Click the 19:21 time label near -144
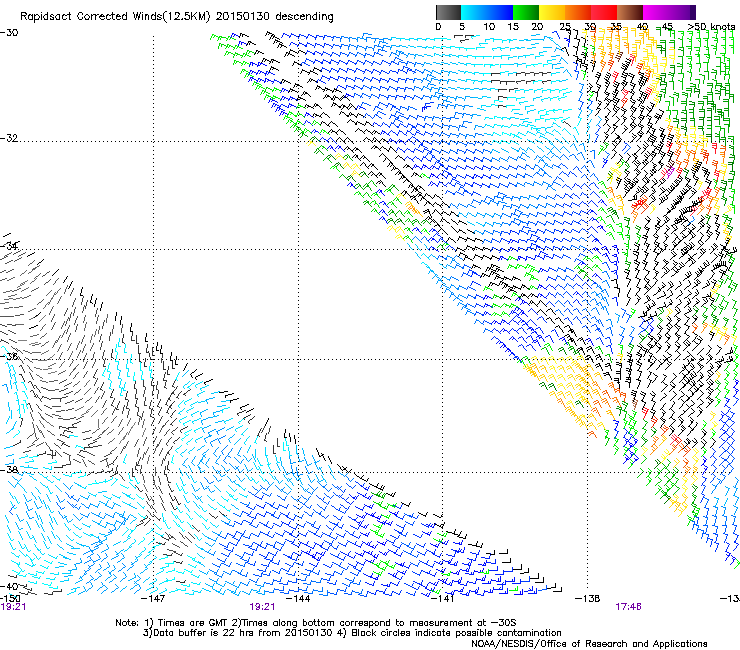This screenshot has height=650, width=740. pyautogui.click(x=262, y=607)
